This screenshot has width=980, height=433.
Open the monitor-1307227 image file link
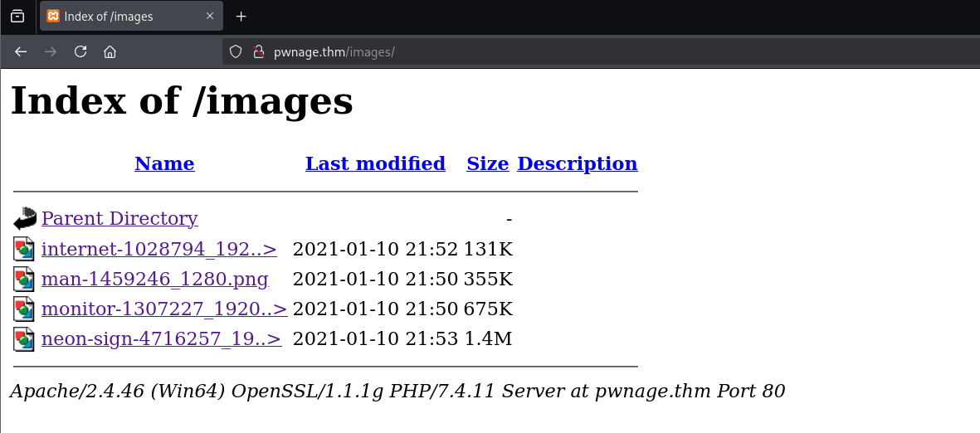(164, 309)
